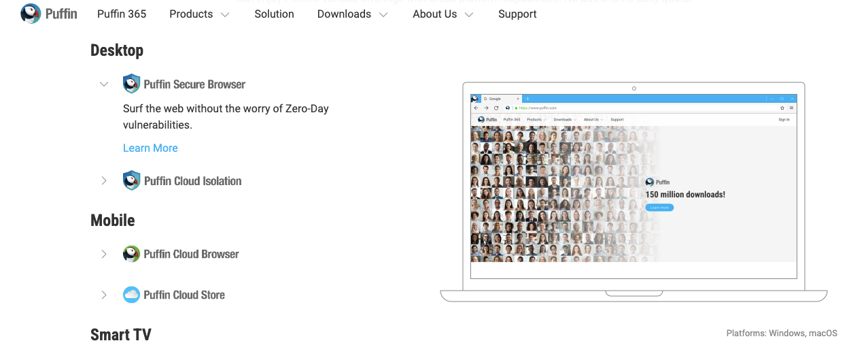Click the small Learn more button in mockup
868x358 pixels.
tap(659, 208)
